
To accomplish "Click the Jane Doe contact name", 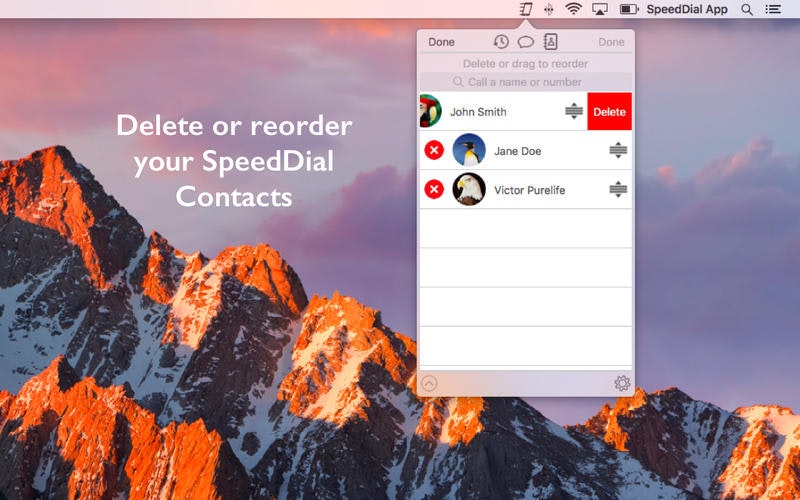I will click(x=517, y=151).
